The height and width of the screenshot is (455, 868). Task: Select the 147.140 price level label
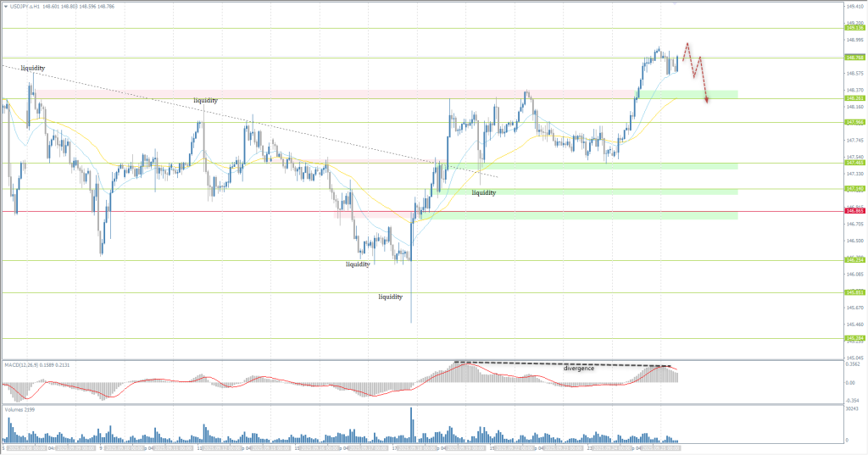pyautogui.click(x=854, y=189)
